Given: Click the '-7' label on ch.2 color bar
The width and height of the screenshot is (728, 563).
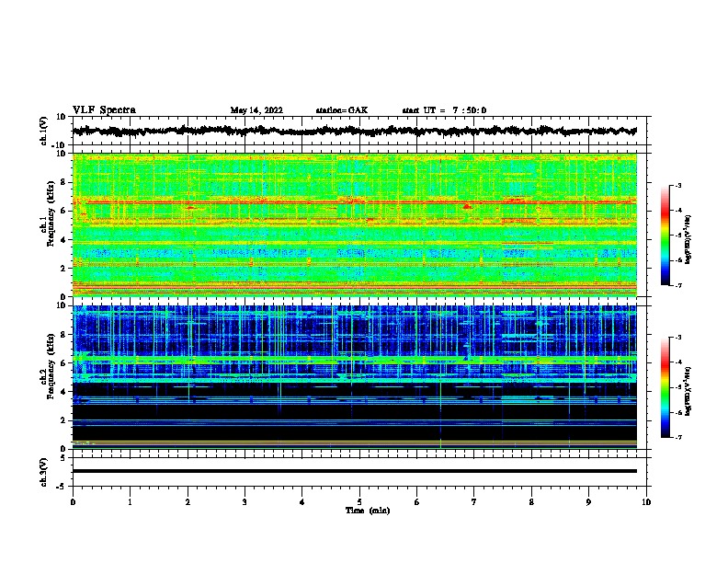Looking at the screenshot, I should pos(677,438).
